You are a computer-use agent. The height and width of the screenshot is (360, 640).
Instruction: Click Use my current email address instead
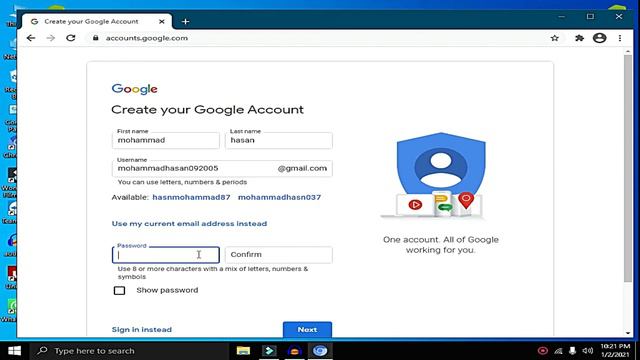click(189, 224)
